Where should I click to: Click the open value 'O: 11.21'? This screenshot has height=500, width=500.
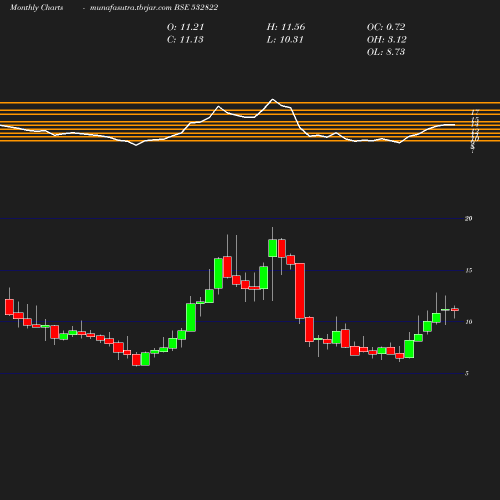185,27
